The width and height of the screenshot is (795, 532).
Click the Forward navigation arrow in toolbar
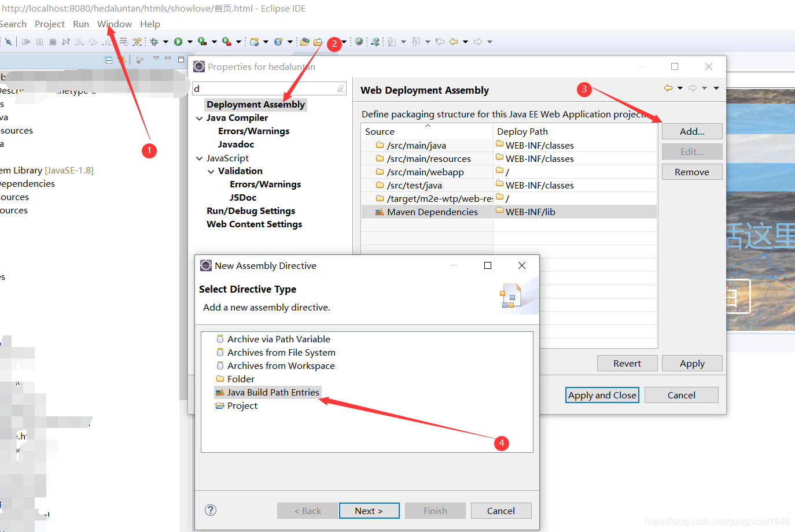click(478, 42)
